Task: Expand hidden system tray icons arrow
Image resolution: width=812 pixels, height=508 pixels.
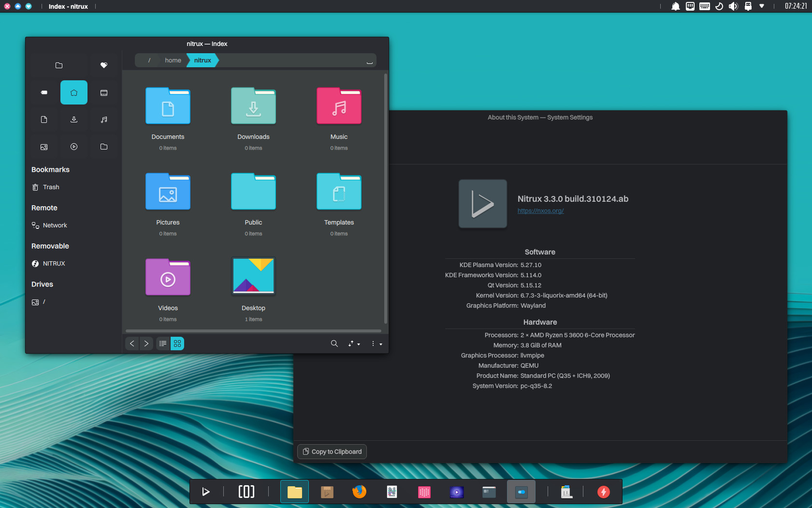Action: tap(762, 6)
